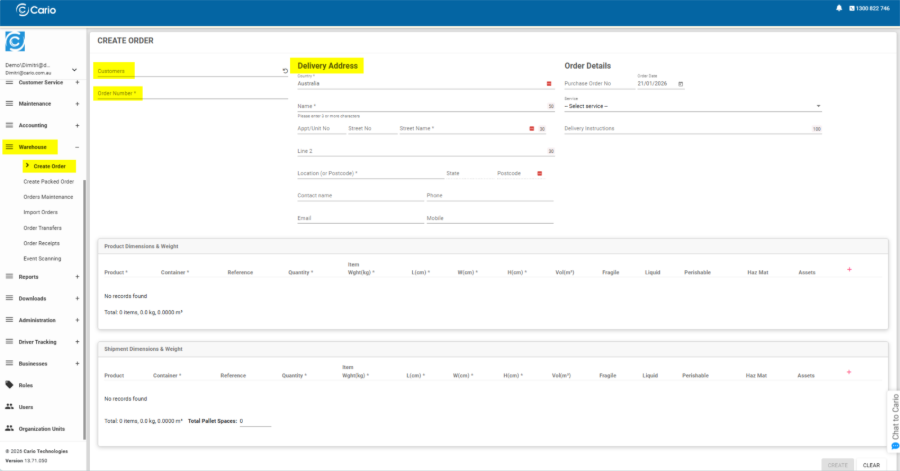Go to Import Orders
The image size is (900, 471).
point(41,212)
